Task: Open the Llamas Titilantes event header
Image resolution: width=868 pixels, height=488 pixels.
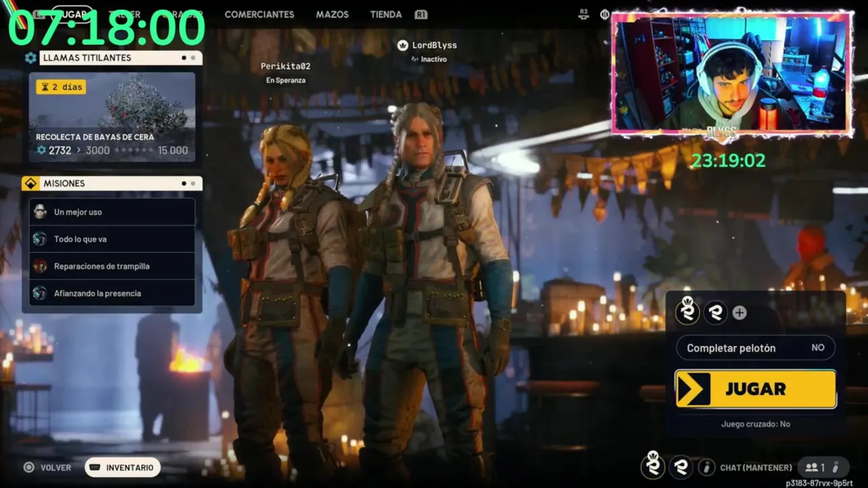Action: (x=121, y=58)
